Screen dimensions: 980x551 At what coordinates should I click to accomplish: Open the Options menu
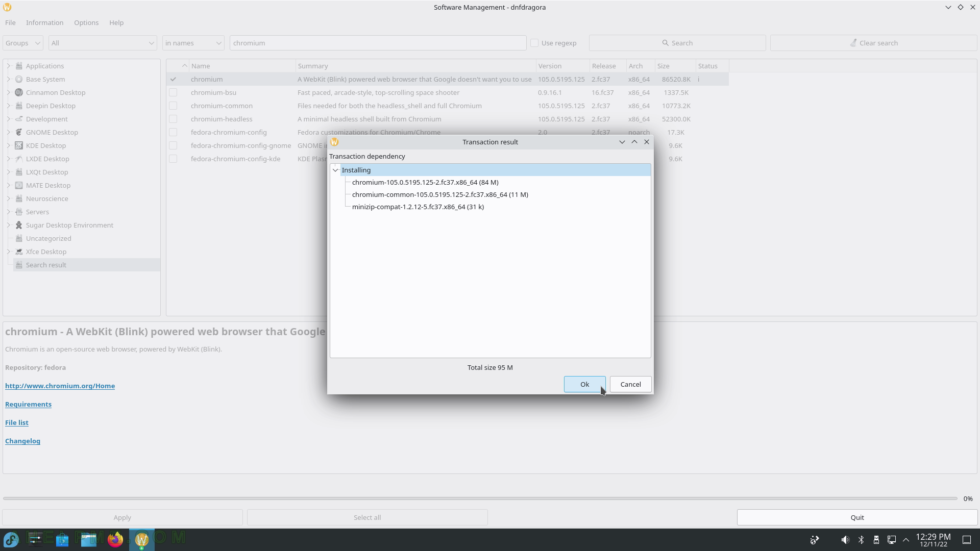tap(86, 22)
